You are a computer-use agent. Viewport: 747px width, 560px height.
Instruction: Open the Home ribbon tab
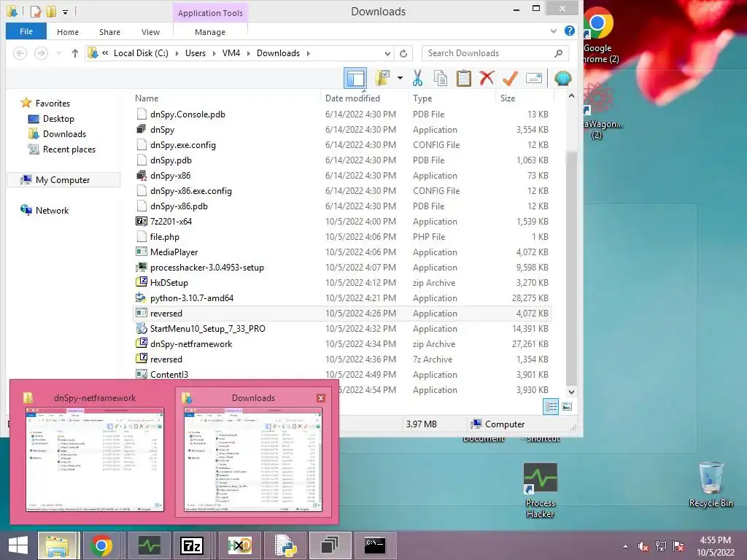[68, 32]
